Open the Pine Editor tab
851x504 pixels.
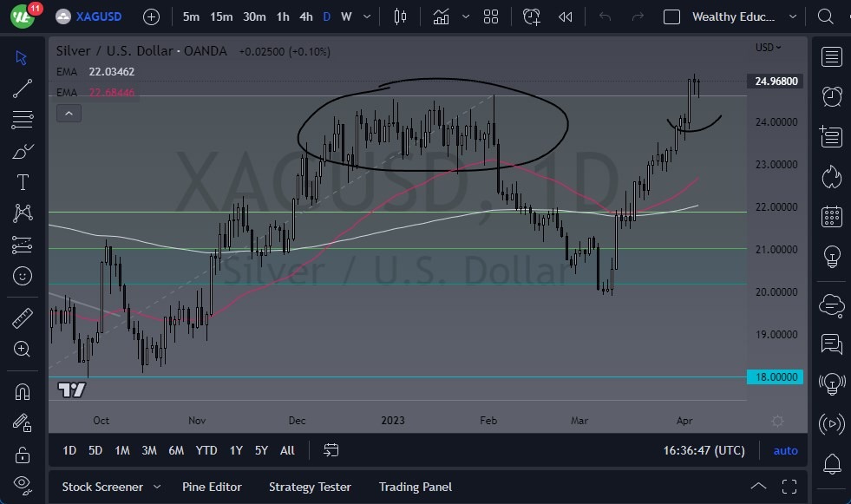point(212,487)
